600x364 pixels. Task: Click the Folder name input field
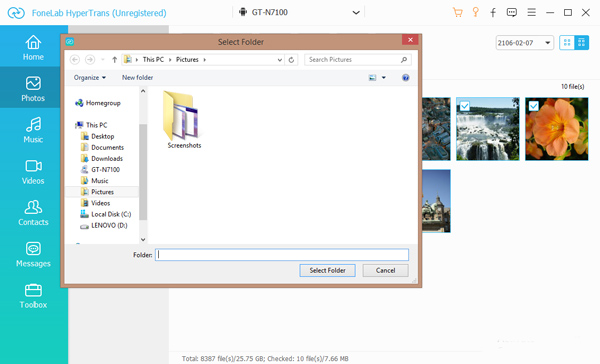click(282, 255)
